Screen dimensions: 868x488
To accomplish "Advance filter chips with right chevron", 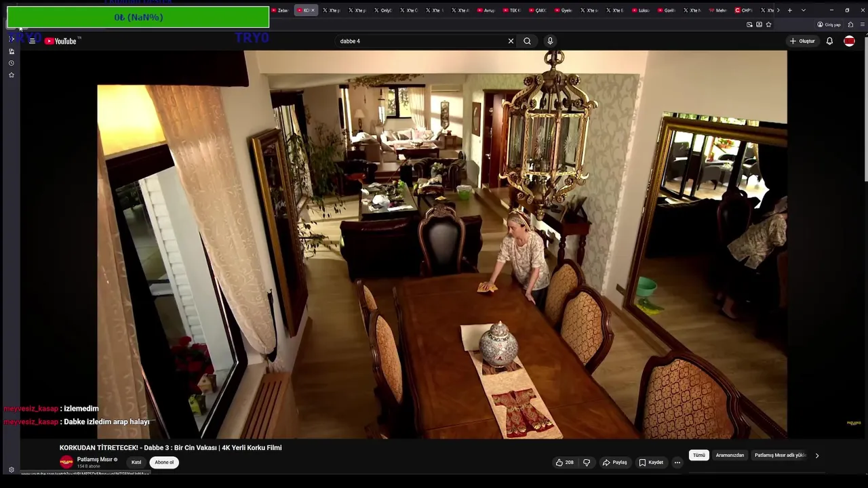I will 817,455.
